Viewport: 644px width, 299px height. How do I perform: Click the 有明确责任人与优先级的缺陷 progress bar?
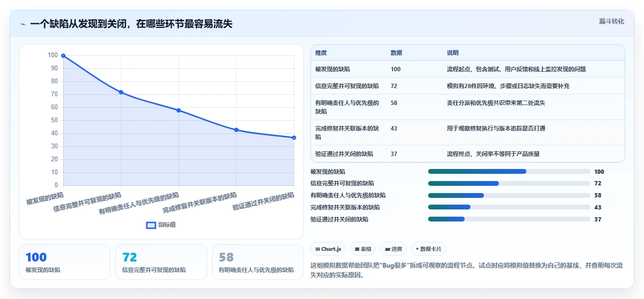[509, 195]
